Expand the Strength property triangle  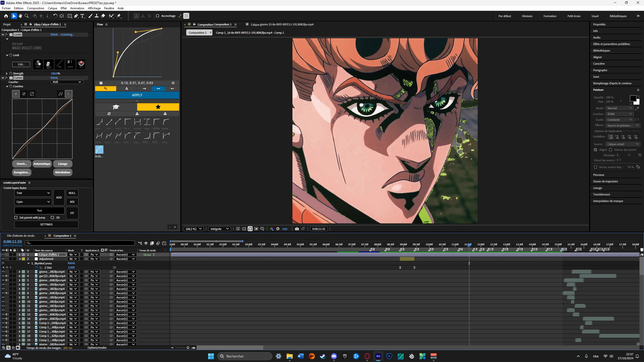pos(7,73)
